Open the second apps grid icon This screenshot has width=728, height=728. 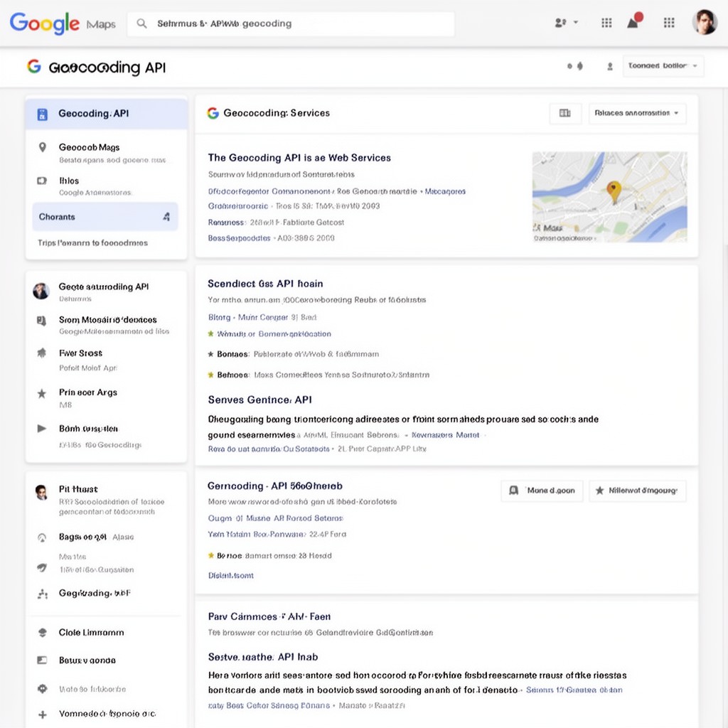tap(669, 23)
